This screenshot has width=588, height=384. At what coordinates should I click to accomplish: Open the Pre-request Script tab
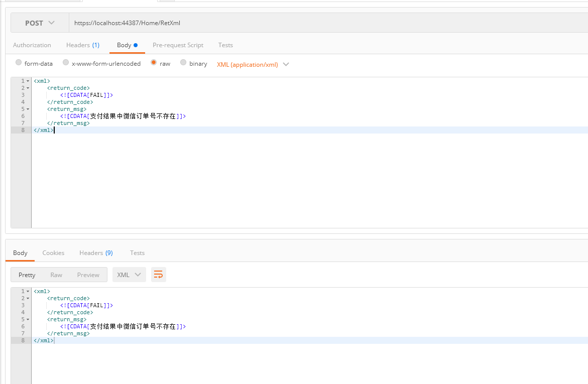coord(178,45)
